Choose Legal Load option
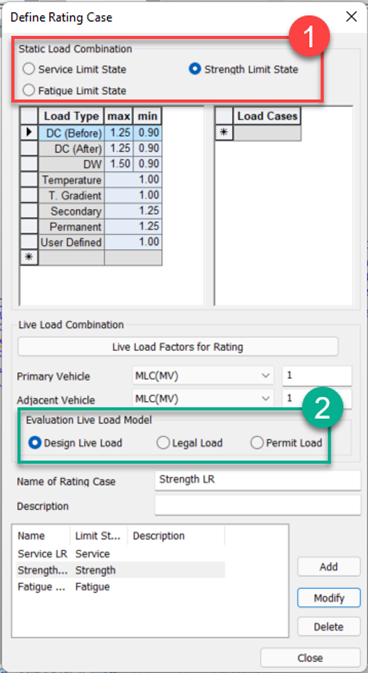 tap(163, 443)
